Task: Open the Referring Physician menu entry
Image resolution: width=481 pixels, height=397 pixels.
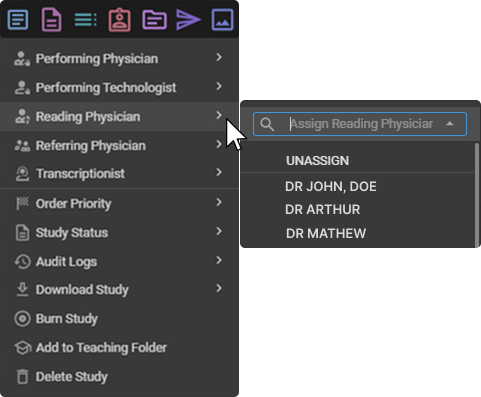Action: pyautogui.click(x=119, y=145)
